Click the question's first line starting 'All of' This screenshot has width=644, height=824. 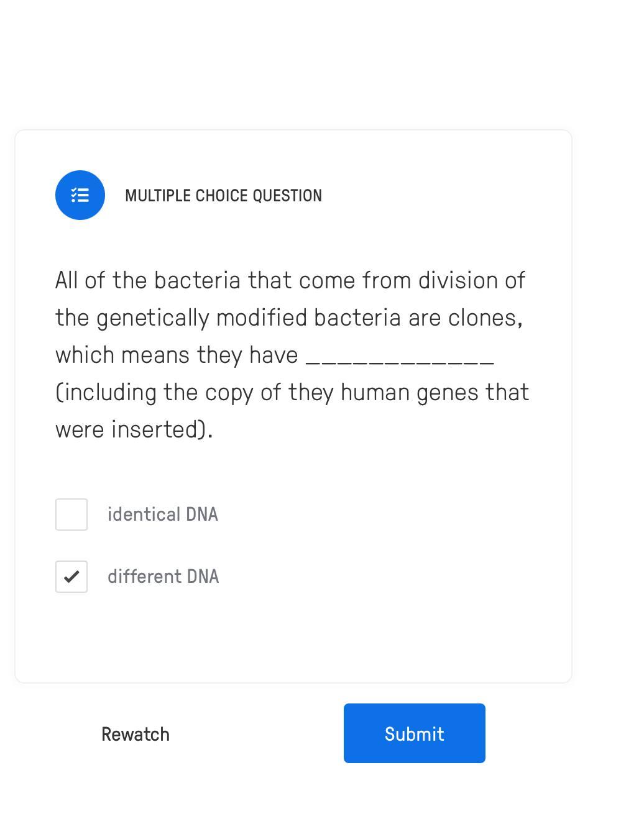(290, 280)
